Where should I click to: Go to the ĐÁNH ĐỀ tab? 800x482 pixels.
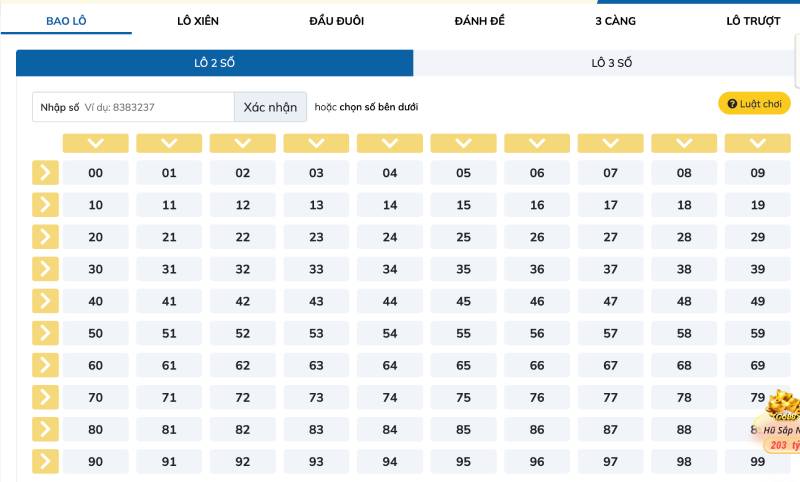click(479, 21)
